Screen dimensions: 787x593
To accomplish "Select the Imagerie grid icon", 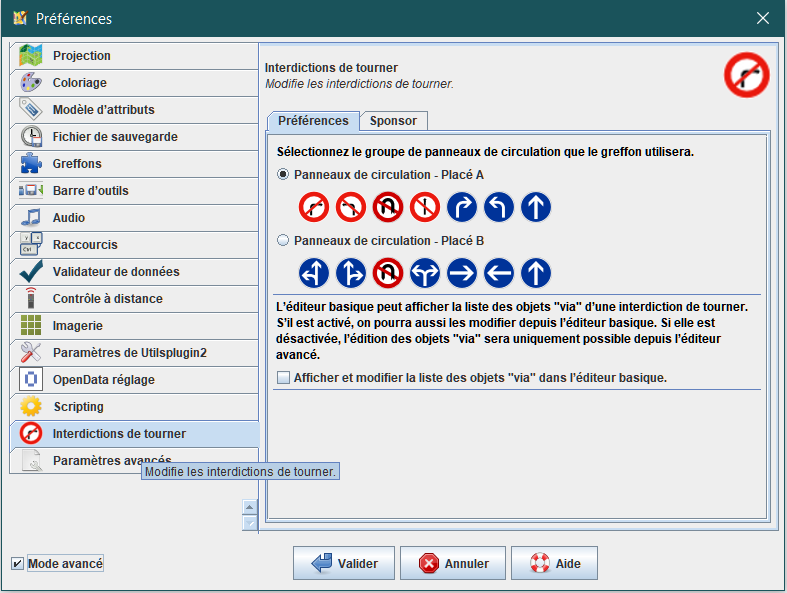I will point(31,325).
